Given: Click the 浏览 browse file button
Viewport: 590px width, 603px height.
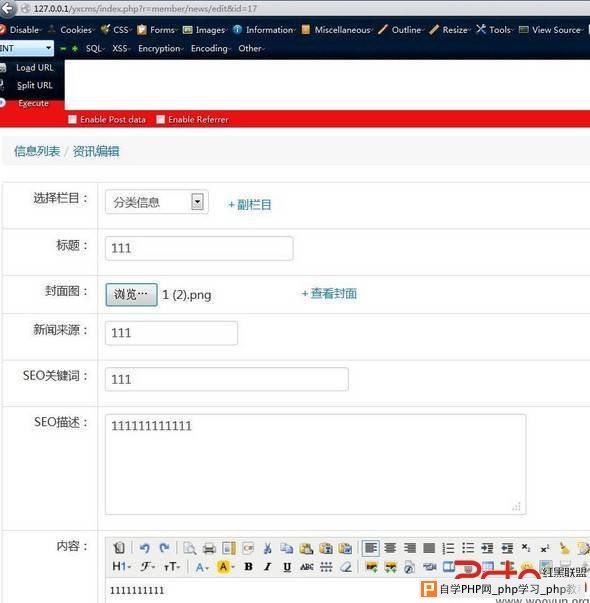Looking at the screenshot, I should [132, 295].
